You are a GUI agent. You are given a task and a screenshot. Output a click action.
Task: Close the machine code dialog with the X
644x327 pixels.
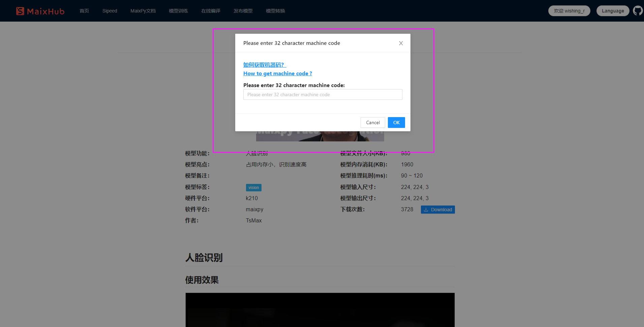pyautogui.click(x=401, y=43)
